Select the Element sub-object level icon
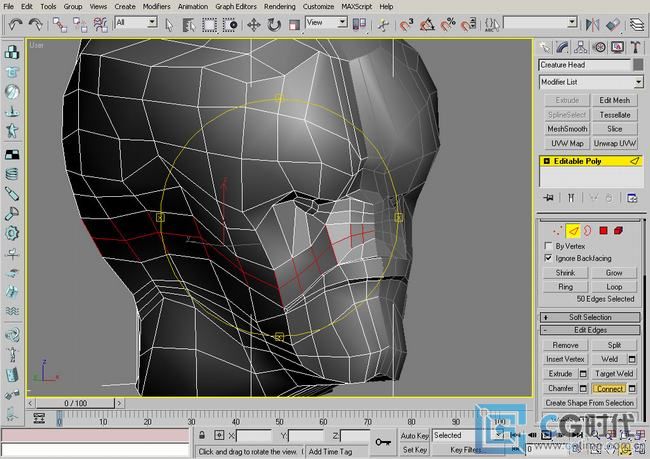Screen dimensions: 650x459 click(x=618, y=231)
